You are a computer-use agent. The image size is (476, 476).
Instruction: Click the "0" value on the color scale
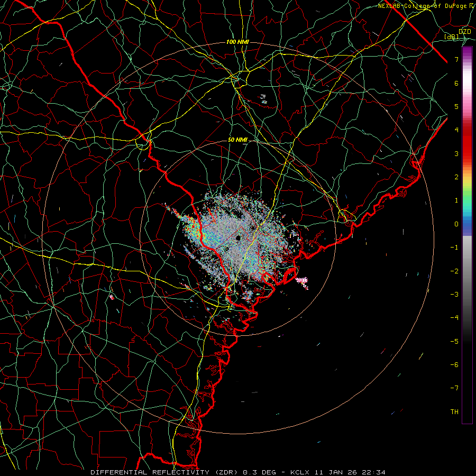click(456, 224)
